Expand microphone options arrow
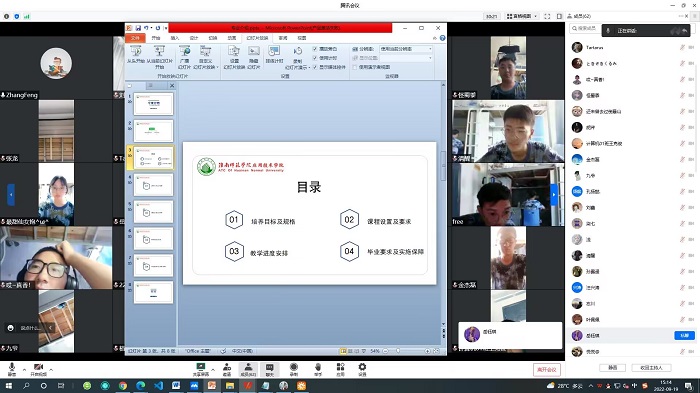Screen dimensions: 700x393 [x=24, y=369]
